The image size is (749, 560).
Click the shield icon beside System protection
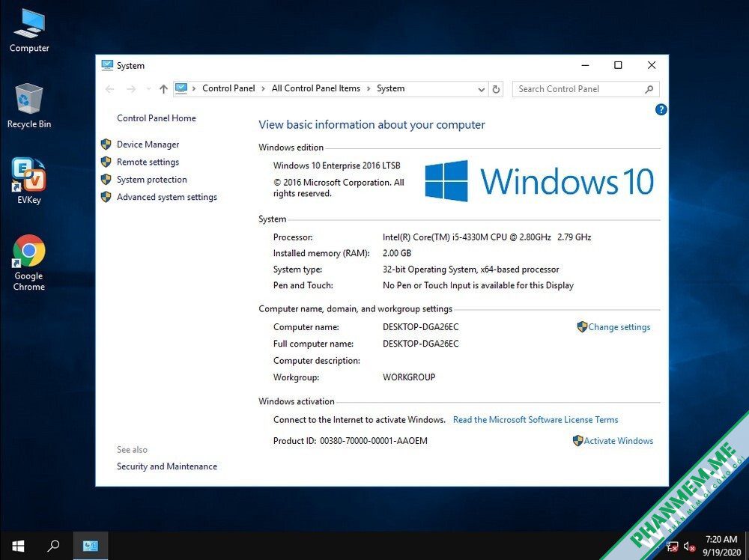pyautogui.click(x=106, y=180)
